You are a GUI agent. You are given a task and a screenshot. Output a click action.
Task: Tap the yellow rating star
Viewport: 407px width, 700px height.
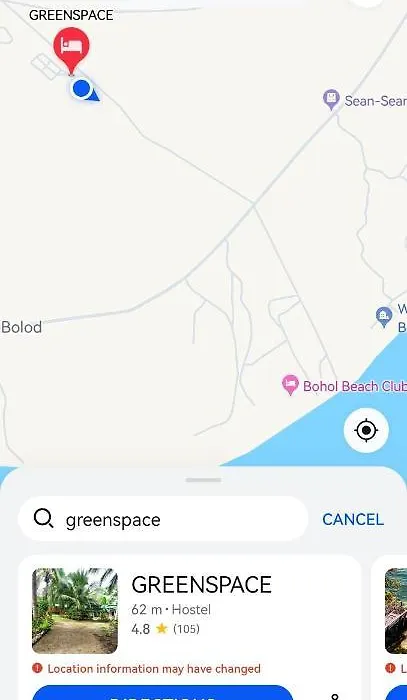[x=162, y=629]
